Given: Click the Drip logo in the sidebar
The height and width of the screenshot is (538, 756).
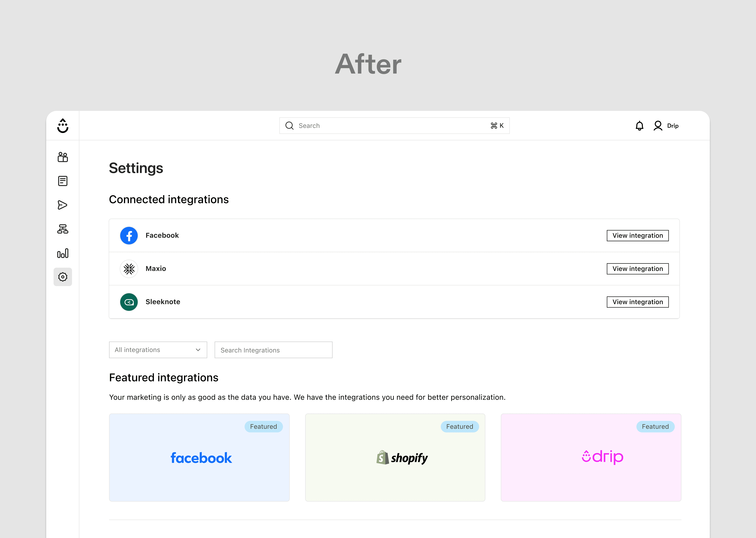Looking at the screenshot, I should (x=63, y=126).
